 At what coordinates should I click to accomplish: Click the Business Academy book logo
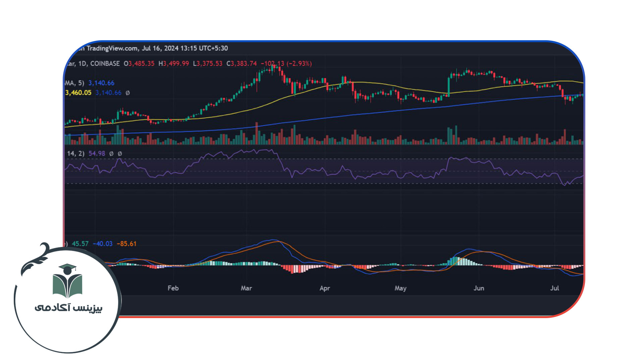pyautogui.click(x=67, y=281)
